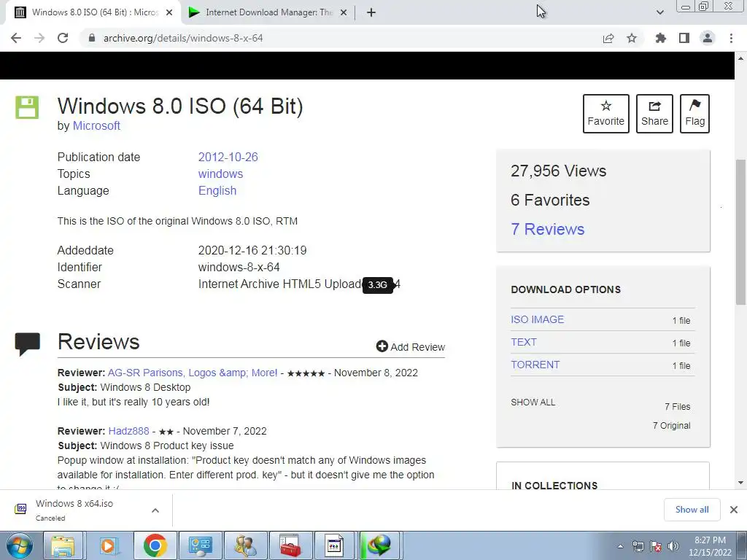Click the Action Center flag tray icon
This screenshot has height=560, width=747.
(656, 546)
